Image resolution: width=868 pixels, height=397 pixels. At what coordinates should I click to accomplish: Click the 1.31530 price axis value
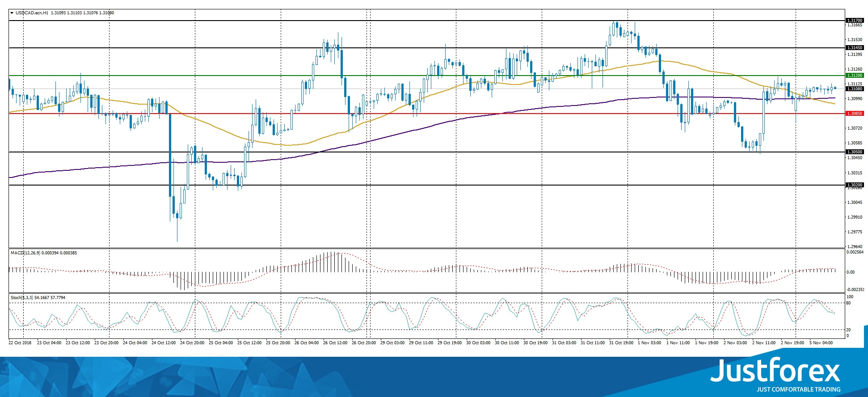(855, 40)
